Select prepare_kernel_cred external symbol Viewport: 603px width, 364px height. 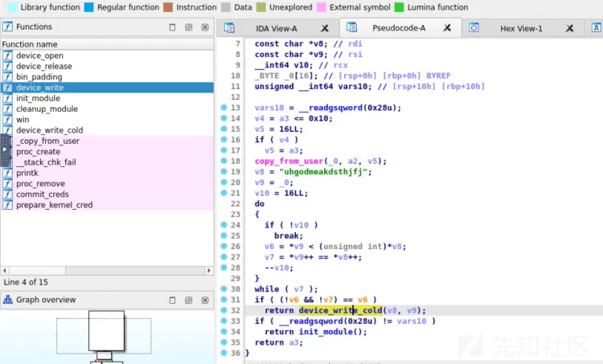click(107, 205)
